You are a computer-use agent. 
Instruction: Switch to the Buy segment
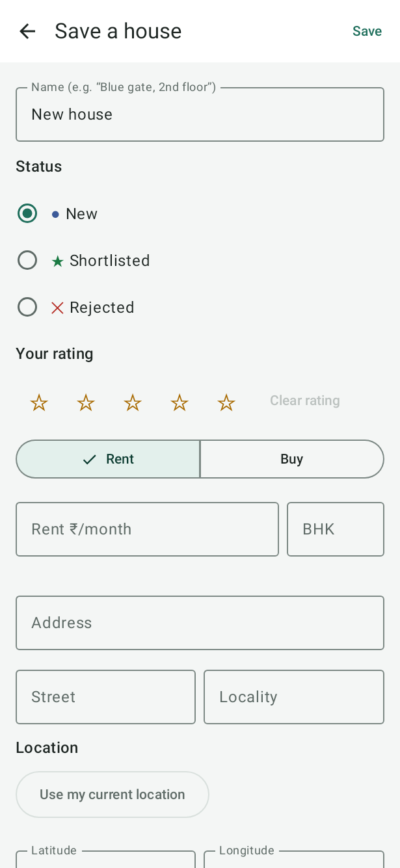click(x=292, y=459)
